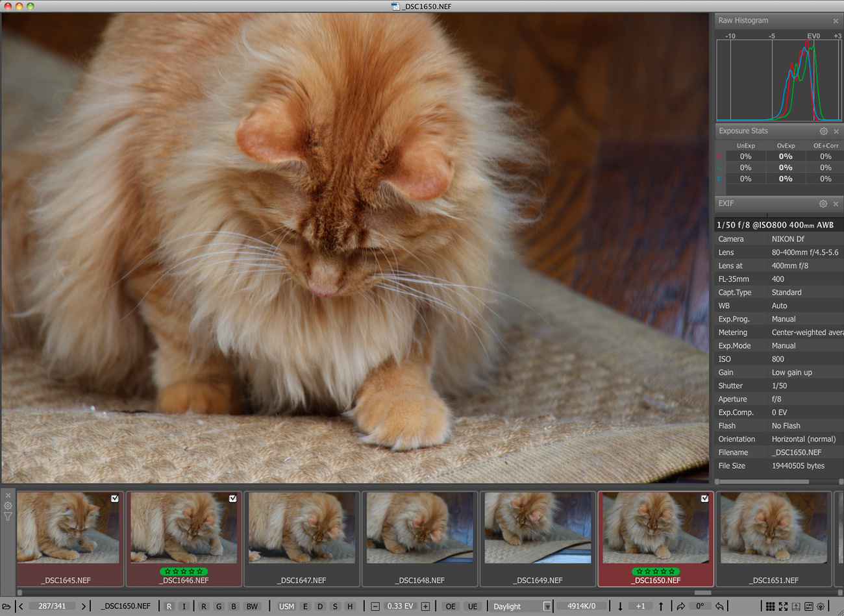844x616 pixels.
Task: Toggle USM sharpening button
Action: tap(286, 606)
